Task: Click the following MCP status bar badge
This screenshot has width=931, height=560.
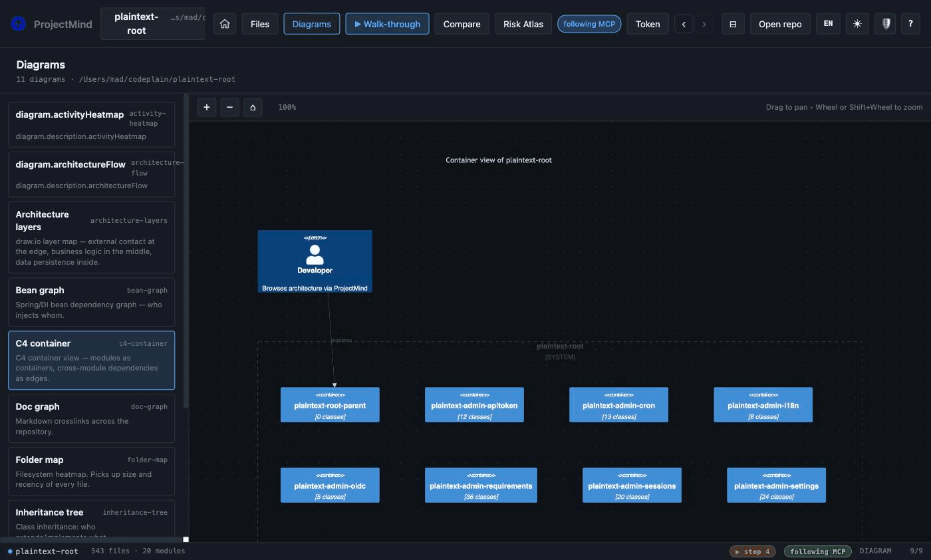Action: [817, 551]
